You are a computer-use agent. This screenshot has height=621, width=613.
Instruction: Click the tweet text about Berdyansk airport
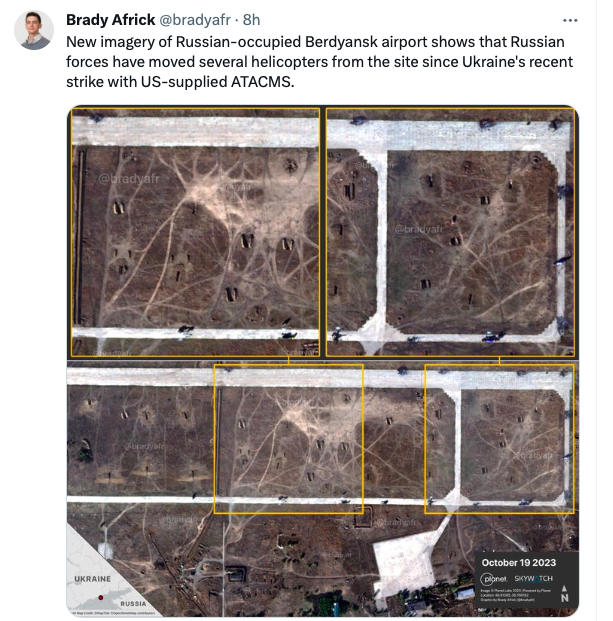pos(320,62)
